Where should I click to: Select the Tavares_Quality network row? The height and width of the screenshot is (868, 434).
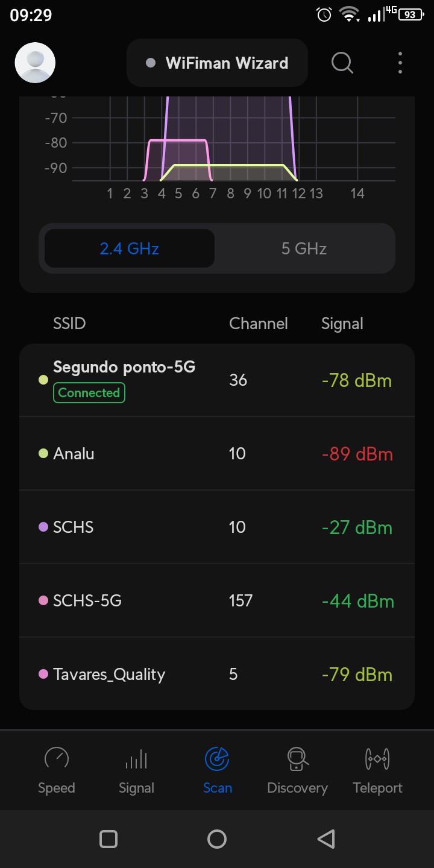(217, 675)
